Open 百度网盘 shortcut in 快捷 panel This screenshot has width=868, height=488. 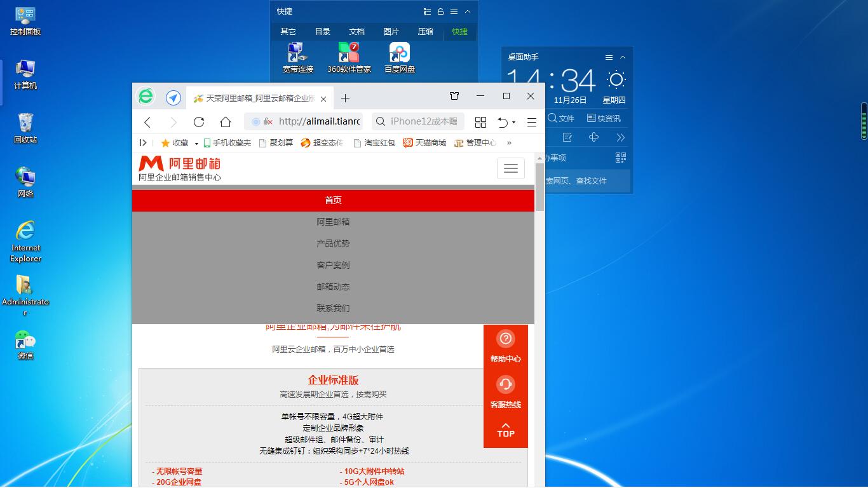[x=400, y=58]
